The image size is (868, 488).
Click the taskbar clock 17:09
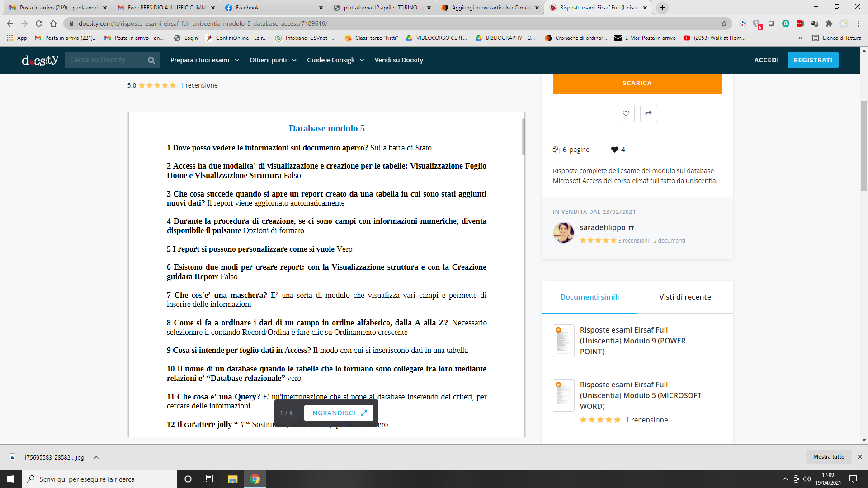coord(828,479)
